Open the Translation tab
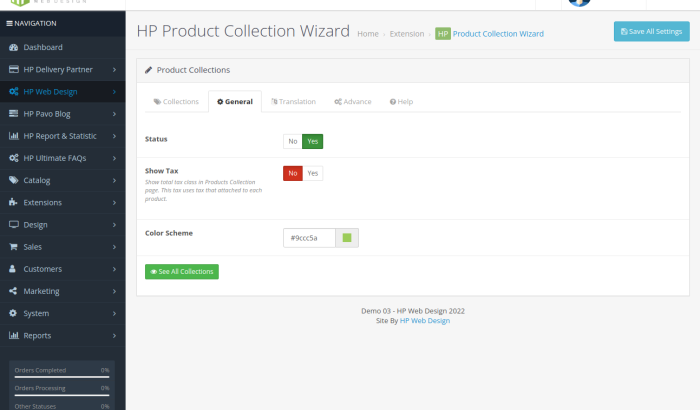Image resolution: width=700 pixels, height=410 pixels. click(x=293, y=102)
